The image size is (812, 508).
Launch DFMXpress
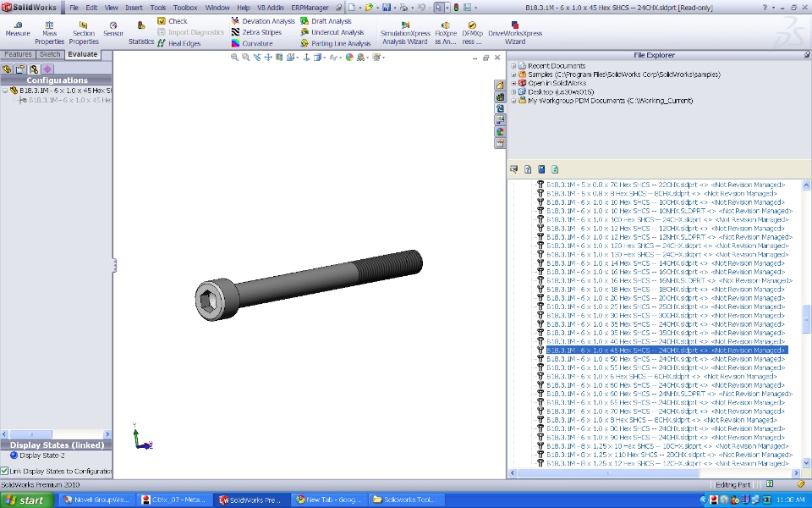tap(472, 33)
